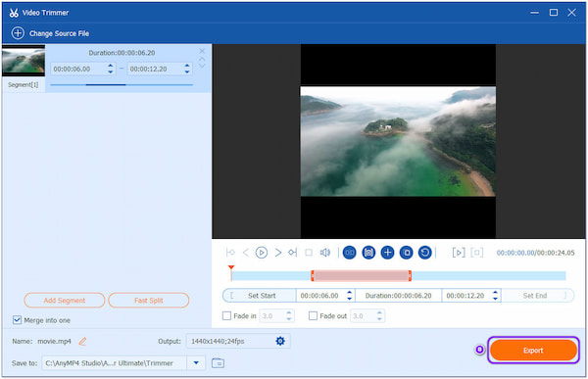This screenshot has width=588, height=379.
Task: Jump to the segment start marker
Action: (230, 253)
